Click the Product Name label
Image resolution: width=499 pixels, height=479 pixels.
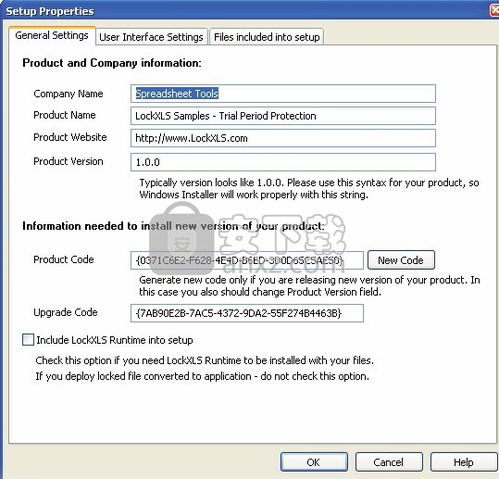point(65,115)
